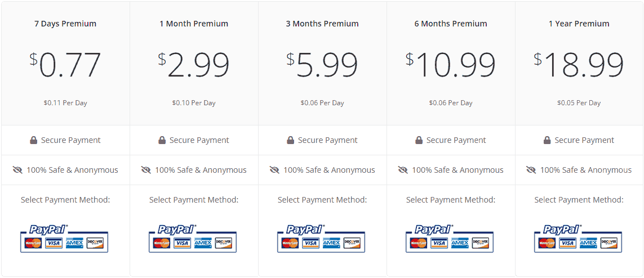
Task: Click PayPal logo under 6 Months Premium
Action: pos(434,229)
